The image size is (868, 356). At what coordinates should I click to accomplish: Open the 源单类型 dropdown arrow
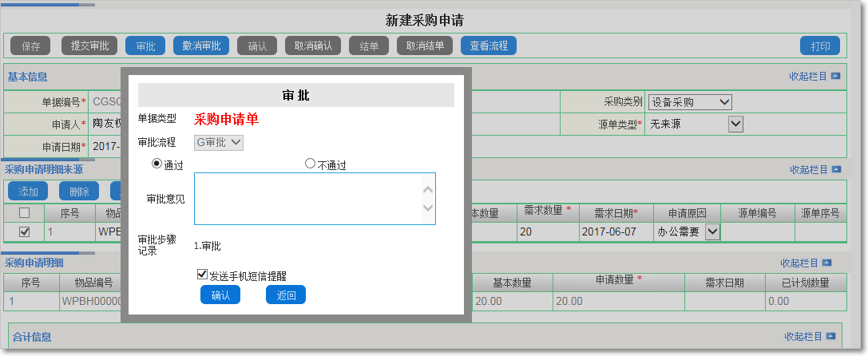click(x=735, y=124)
